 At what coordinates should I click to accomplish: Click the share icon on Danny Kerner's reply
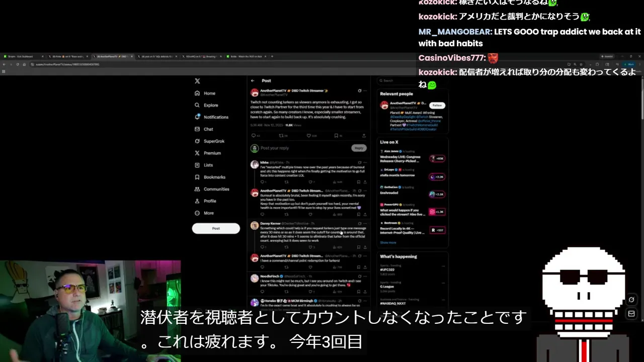point(365,247)
